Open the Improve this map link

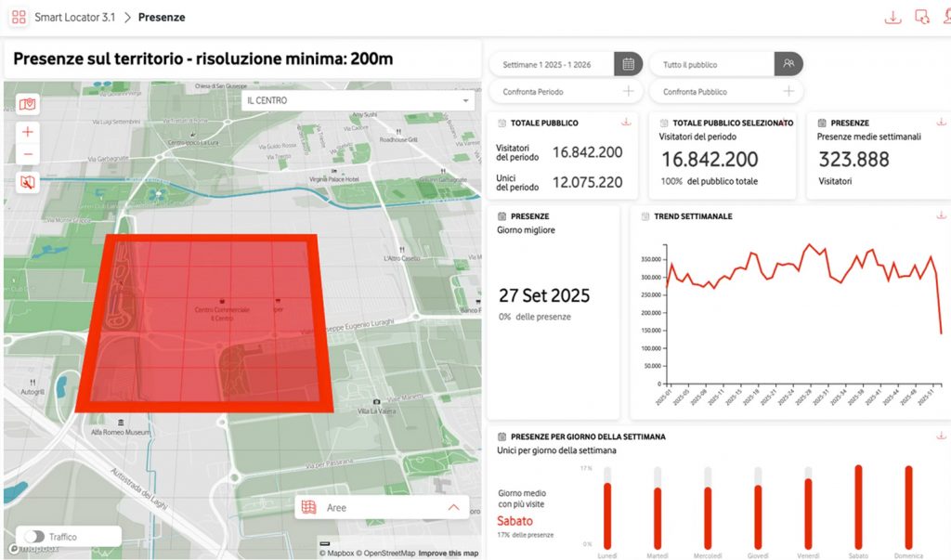(x=449, y=553)
